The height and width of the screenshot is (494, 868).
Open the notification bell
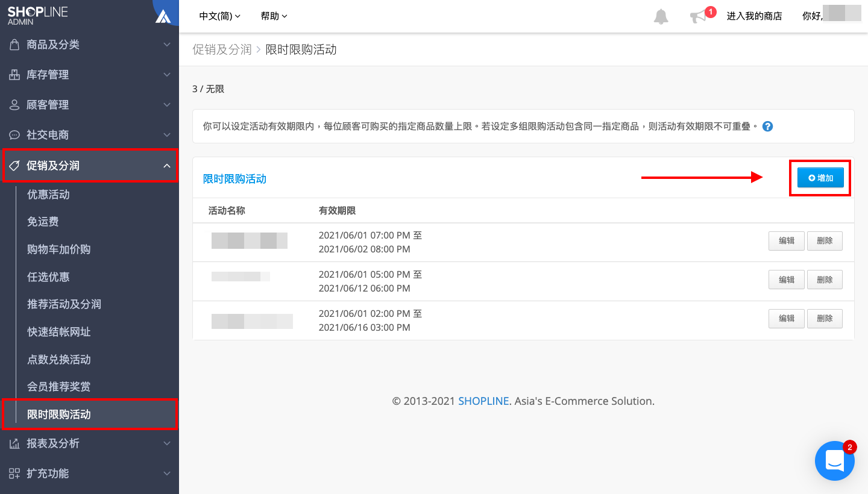tap(661, 16)
